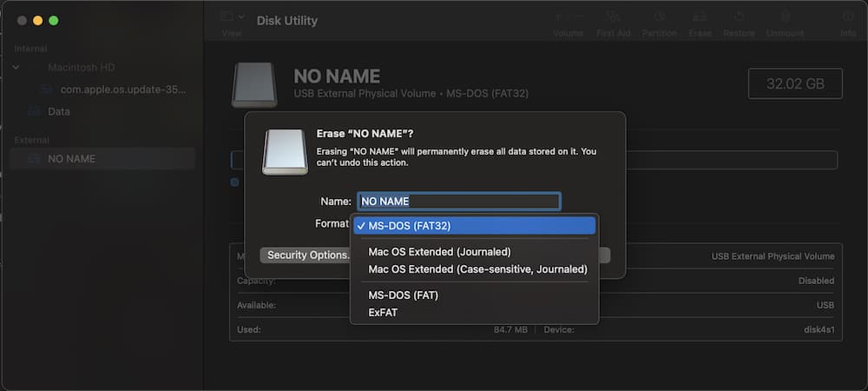Open the View sidebar dropdown in toolbar
The image size is (868, 391).
coord(232,17)
